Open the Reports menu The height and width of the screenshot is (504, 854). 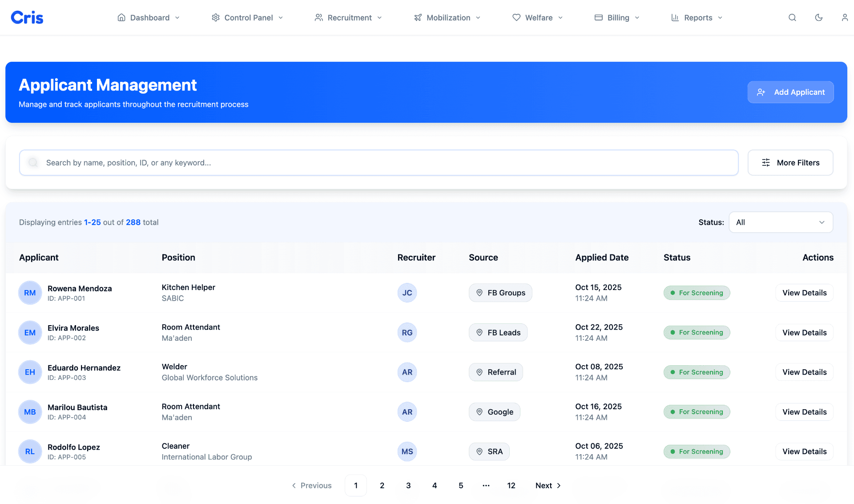[697, 17]
